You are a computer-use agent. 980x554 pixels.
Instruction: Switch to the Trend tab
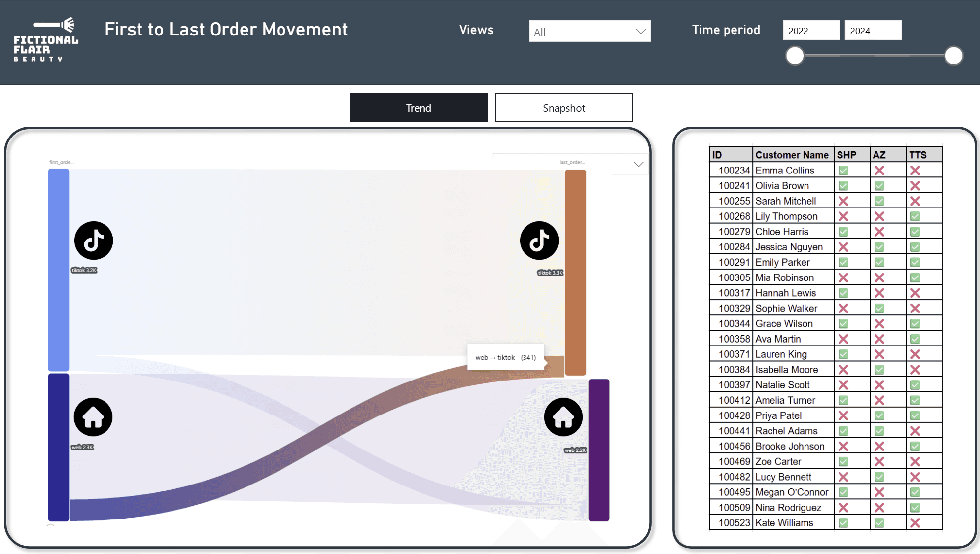click(x=419, y=108)
